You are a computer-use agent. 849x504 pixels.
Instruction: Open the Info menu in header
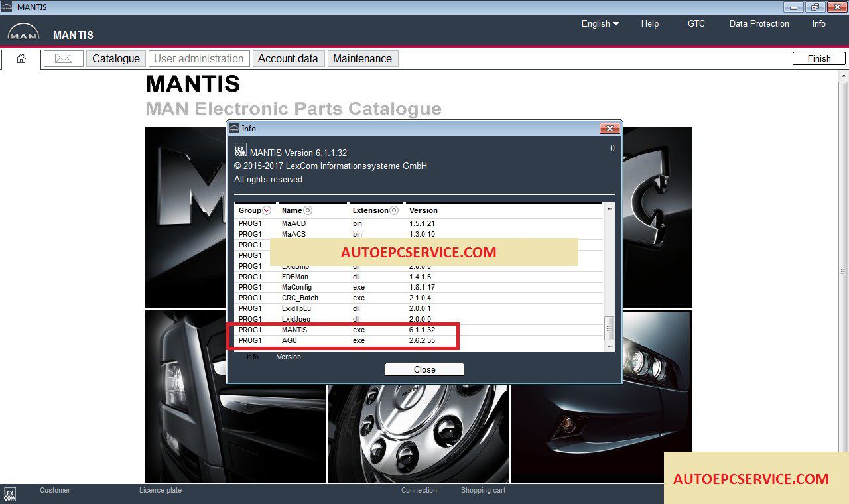tap(819, 23)
